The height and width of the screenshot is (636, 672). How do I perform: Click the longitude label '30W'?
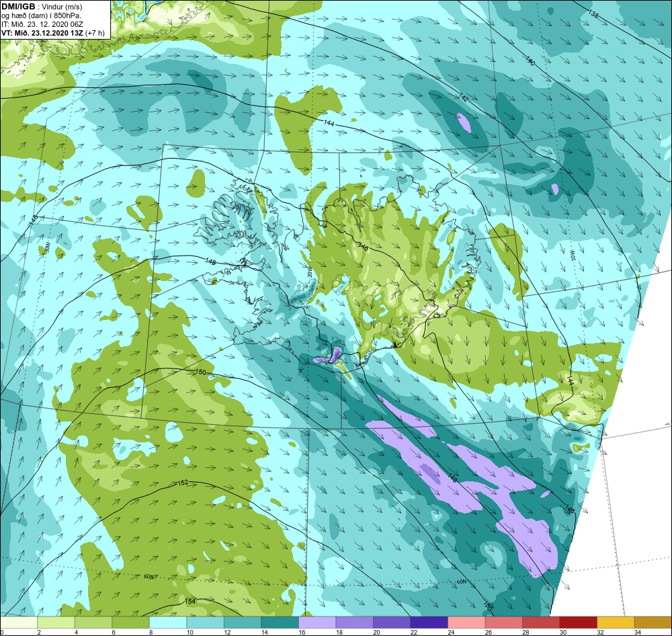(x=47, y=246)
